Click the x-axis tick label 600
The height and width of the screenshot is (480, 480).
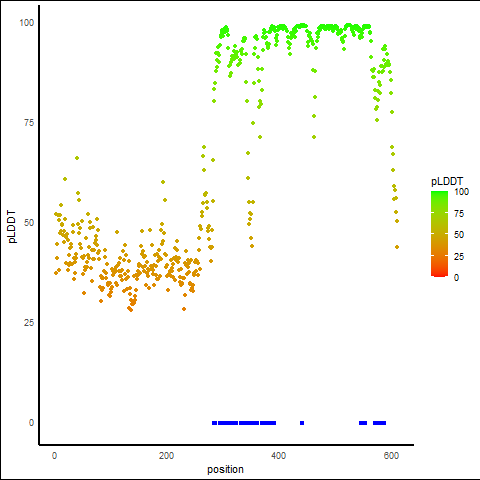click(391, 456)
